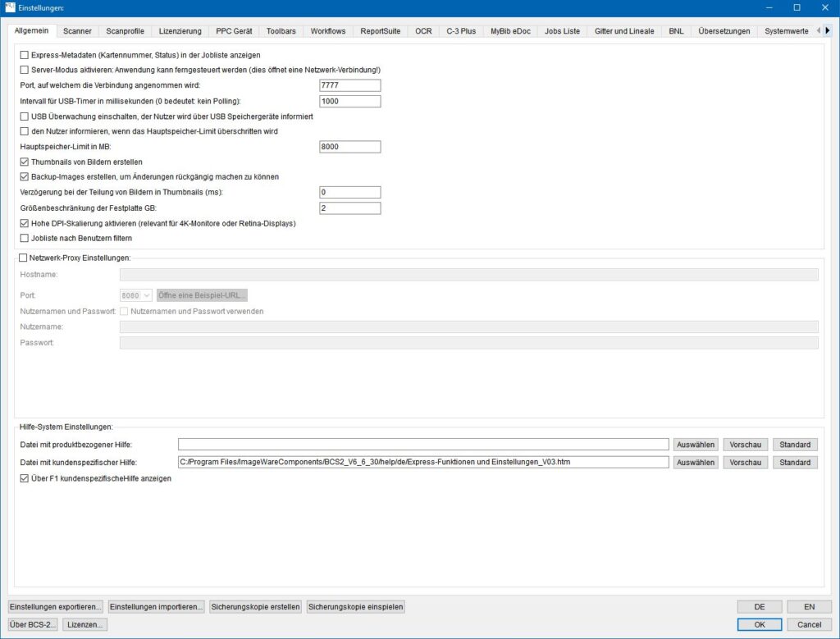Image resolution: width=840 pixels, height=639 pixels.
Task: Switch language with the DE button
Action: click(760, 607)
